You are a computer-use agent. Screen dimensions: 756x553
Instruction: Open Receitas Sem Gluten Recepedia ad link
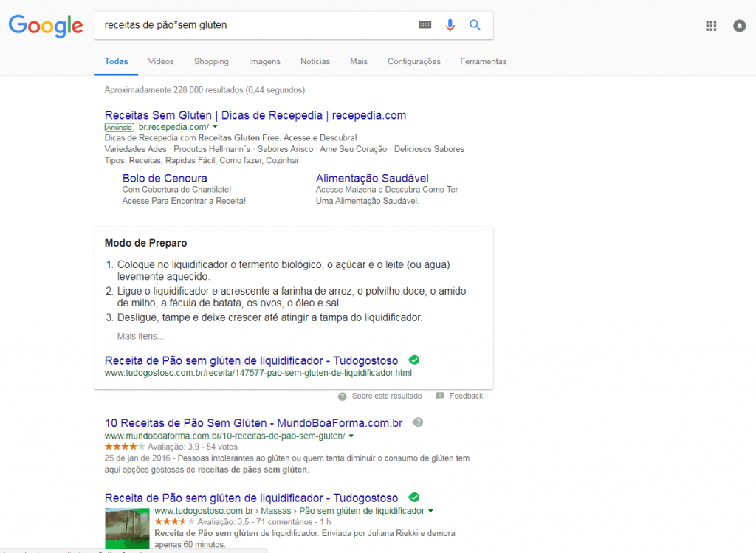255,115
